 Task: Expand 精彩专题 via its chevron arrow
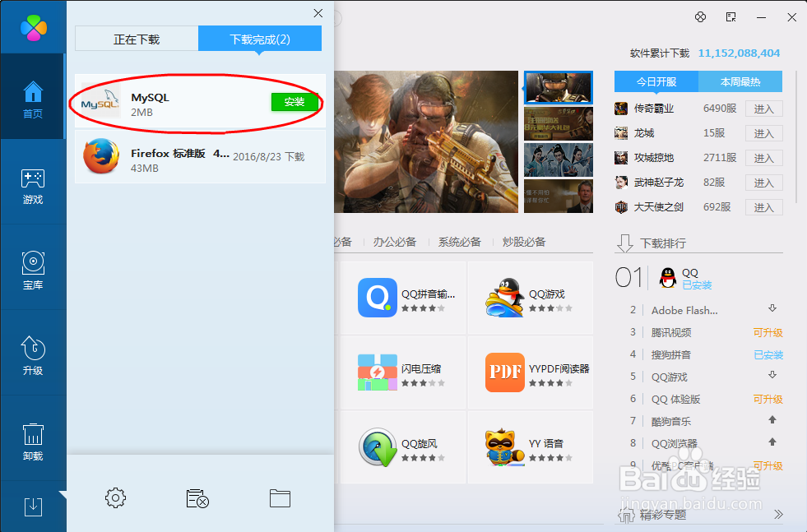pyautogui.click(x=778, y=514)
